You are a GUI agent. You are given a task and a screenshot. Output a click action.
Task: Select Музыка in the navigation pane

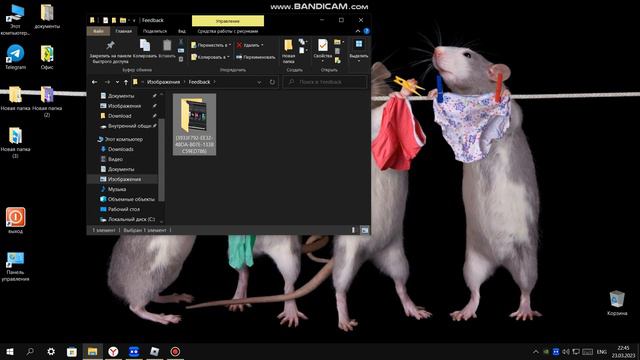pyautogui.click(x=117, y=189)
